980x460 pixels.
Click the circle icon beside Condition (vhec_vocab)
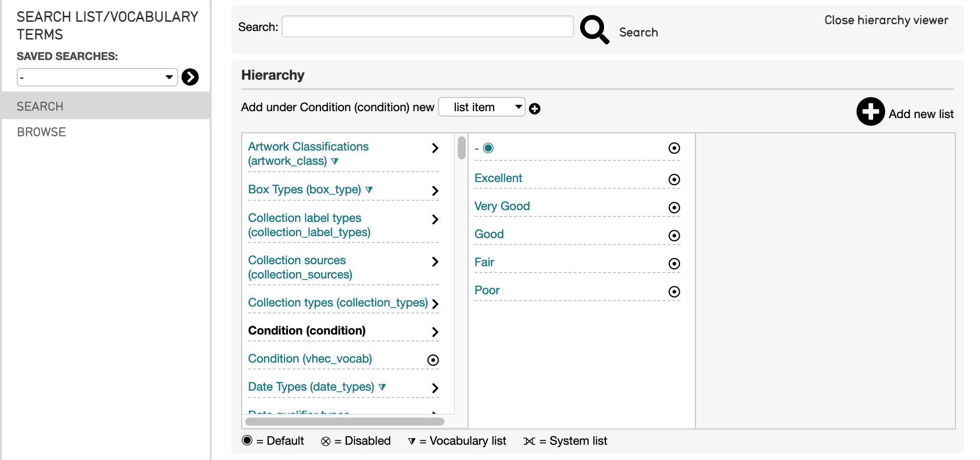point(433,360)
